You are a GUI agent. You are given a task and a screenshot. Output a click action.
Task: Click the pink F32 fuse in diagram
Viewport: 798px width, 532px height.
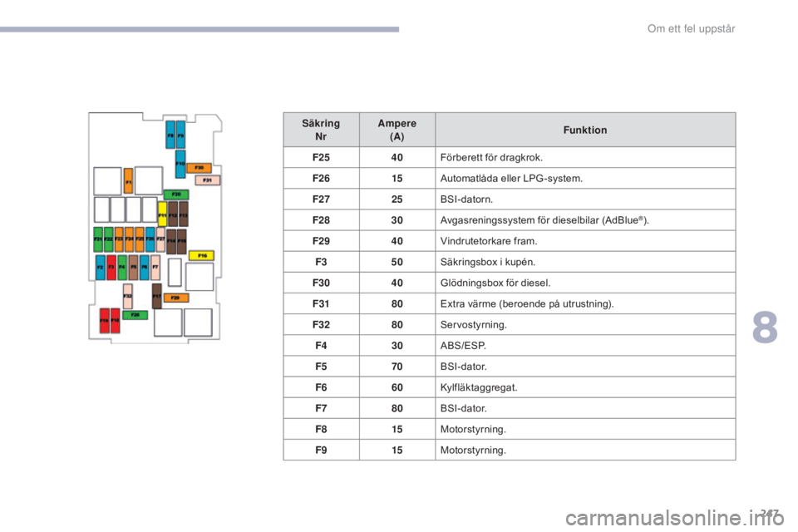point(128,296)
